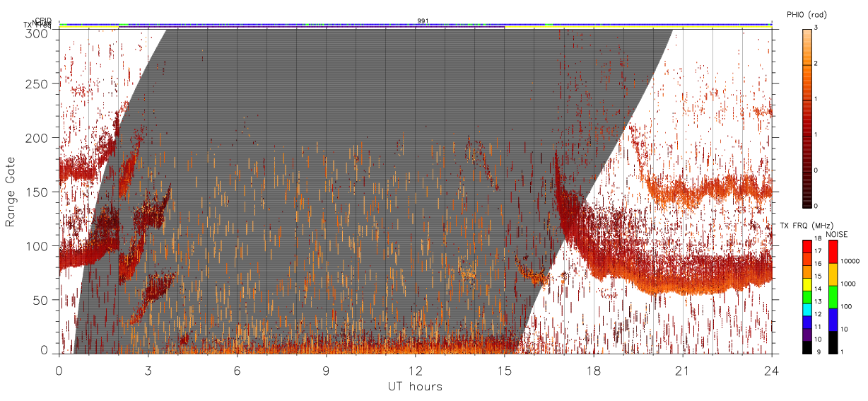Click the 991 CPID label above the plot
868x401 pixels.
tap(423, 21)
